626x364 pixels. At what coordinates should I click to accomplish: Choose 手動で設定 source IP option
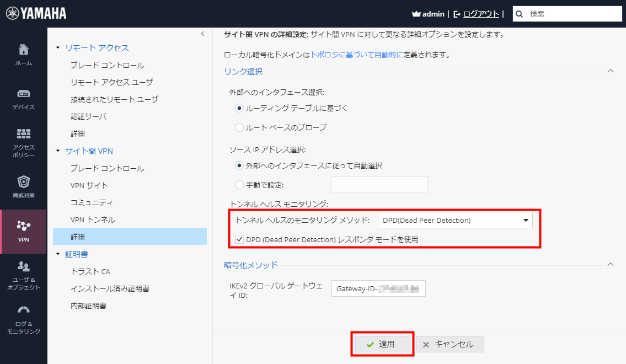click(x=239, y=184)
